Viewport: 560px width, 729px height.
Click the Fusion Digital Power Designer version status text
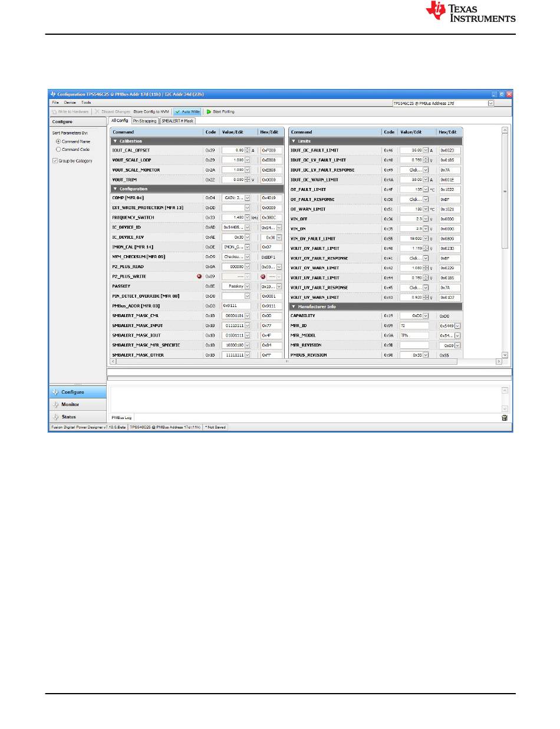click(x=88, y=427)
